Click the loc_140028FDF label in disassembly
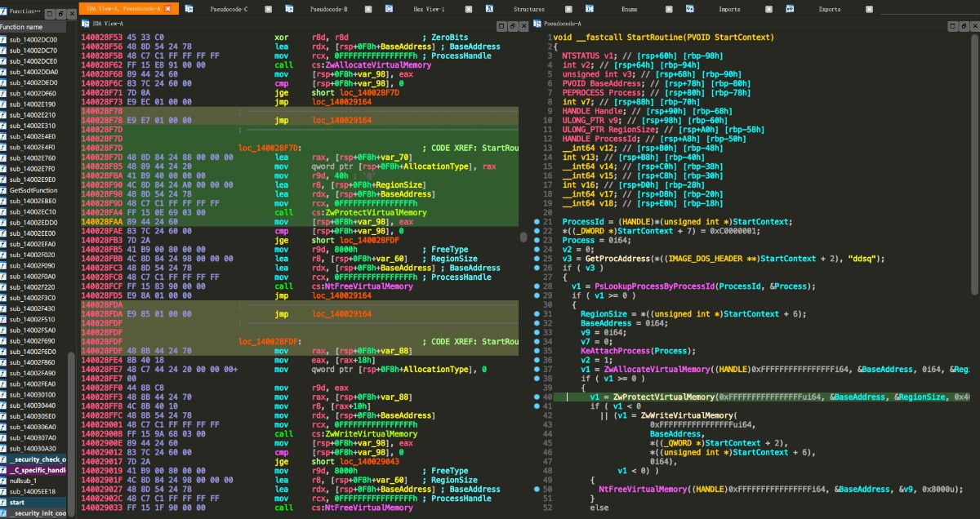Viewport: 980px width, 519px height. pos(269,342)
